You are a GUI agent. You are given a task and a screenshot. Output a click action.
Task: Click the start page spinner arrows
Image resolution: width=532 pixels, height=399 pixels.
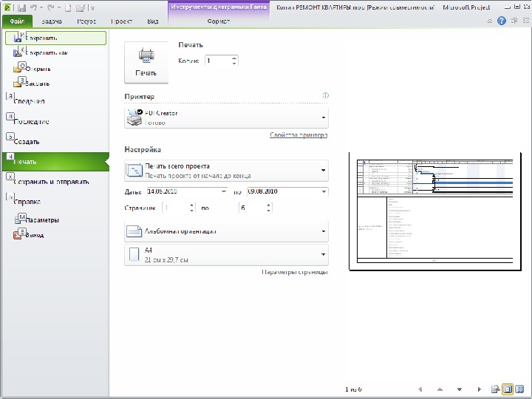point(192,208)
